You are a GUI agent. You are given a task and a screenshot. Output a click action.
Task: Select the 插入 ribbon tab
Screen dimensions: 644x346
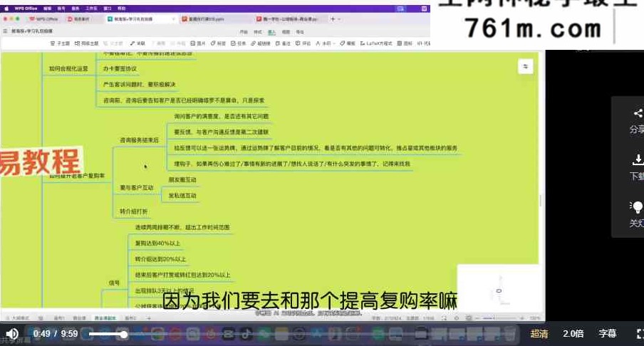click(x=272, y=31)
